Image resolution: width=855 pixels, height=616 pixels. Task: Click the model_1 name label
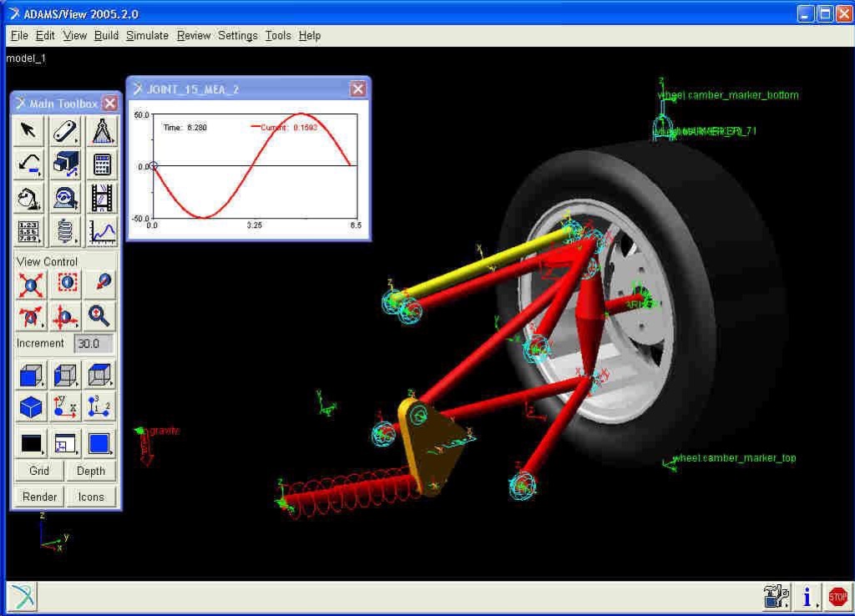click(26, 58)
